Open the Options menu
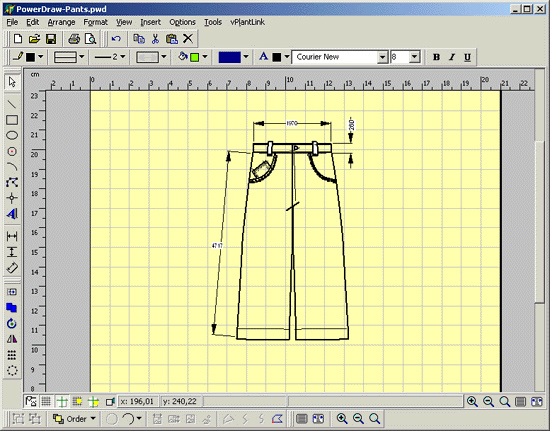 tap(182, 22)
